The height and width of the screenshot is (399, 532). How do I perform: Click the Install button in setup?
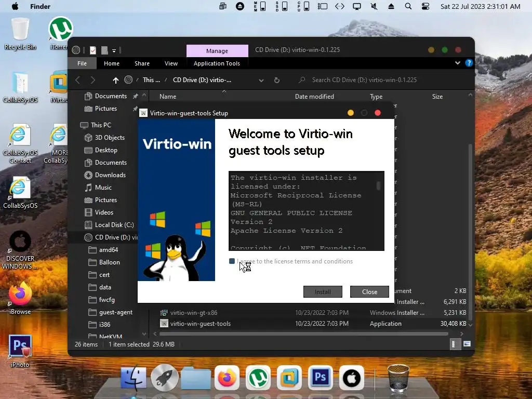tap(323, 292)
